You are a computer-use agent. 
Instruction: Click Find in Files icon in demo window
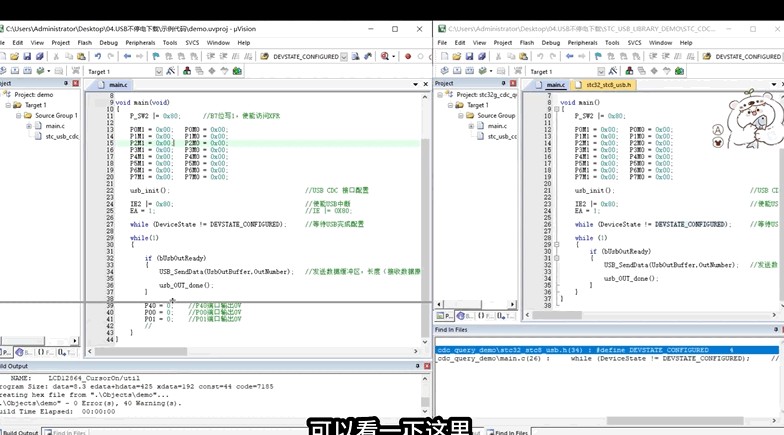point(264,56)
